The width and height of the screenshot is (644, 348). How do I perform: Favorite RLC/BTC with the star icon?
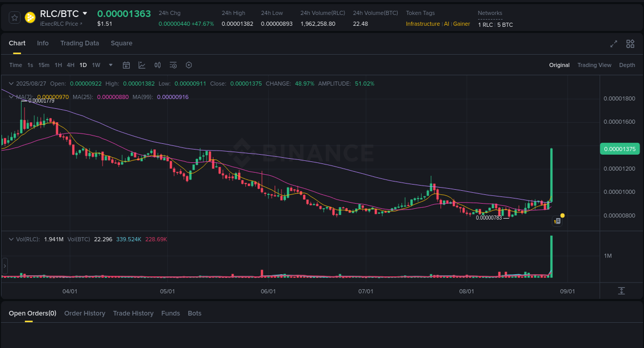coord(14,17)
